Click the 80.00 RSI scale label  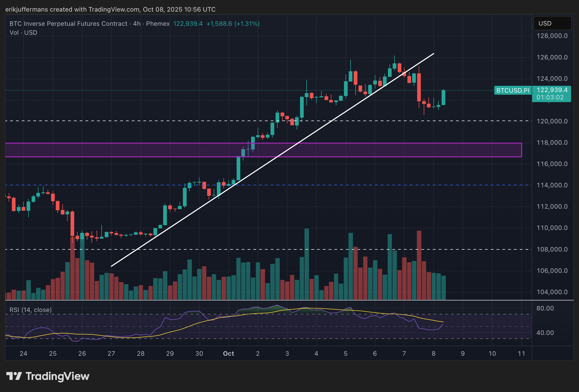pyautogui.click(x=545, y=308)
